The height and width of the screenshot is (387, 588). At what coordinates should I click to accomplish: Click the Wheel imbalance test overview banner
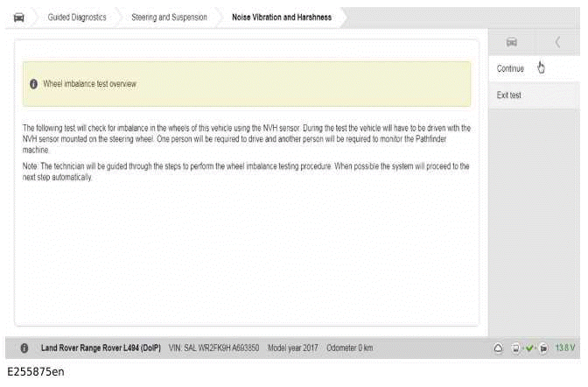246,84
